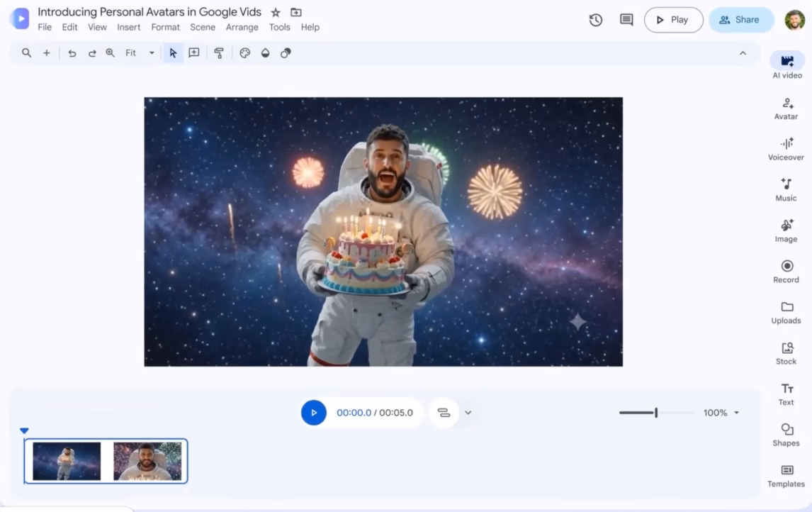Select the first astronaut scene thumbnail
The width and height of the screenshot is (812, 512).
pyautogui.click(x=67, y=461)
